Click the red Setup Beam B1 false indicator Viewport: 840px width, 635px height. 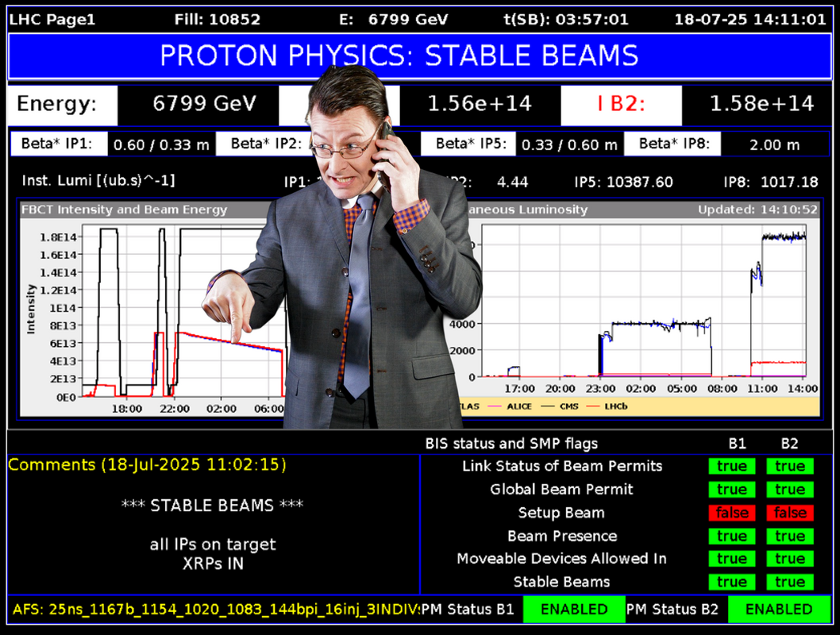pos(731,513)
